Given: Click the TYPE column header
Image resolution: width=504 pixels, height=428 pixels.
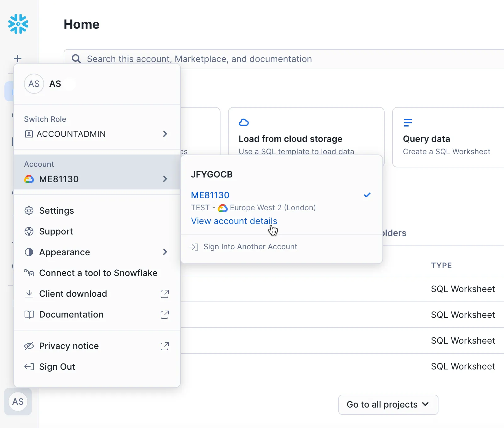Looking at the screenshot, I should tap(441, 266).
